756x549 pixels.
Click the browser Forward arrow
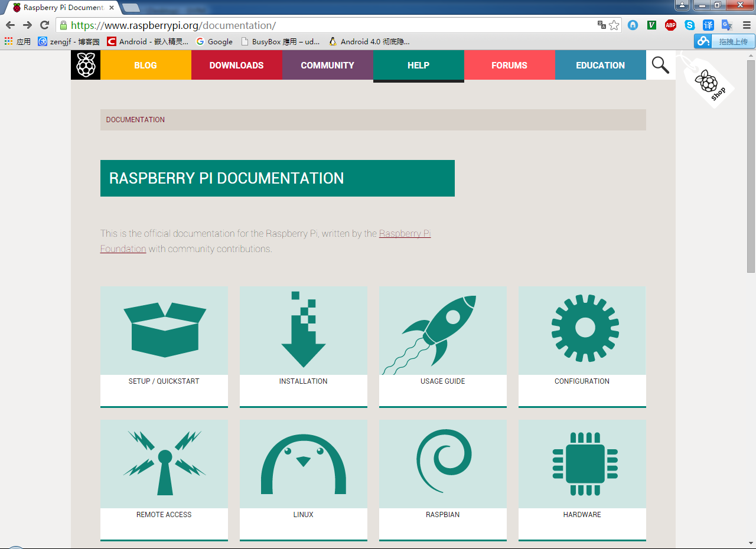click(x=27, y=25)
